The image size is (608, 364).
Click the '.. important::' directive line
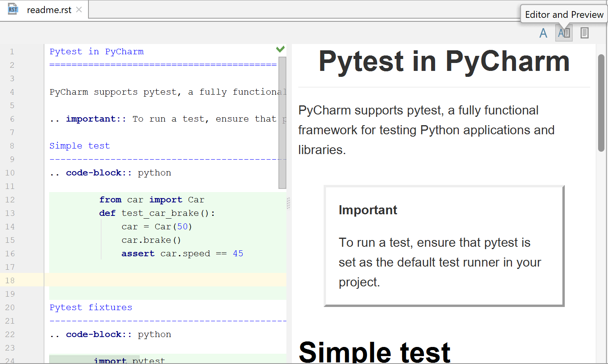click(168, 119)
